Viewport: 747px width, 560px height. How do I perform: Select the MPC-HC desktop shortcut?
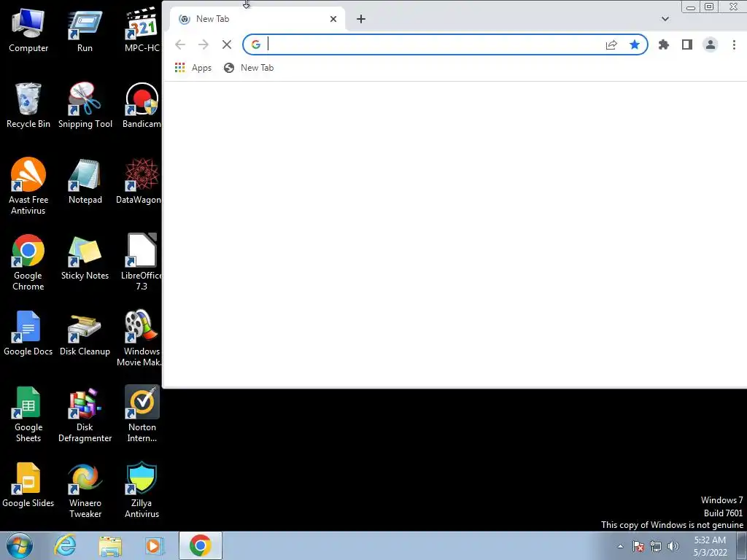(x=142, y=29)
